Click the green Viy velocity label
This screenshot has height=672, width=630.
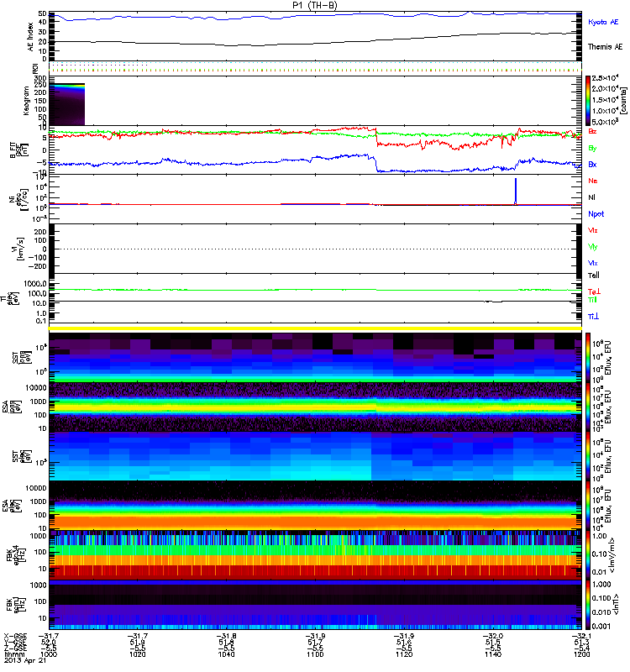tap(593, 246)
